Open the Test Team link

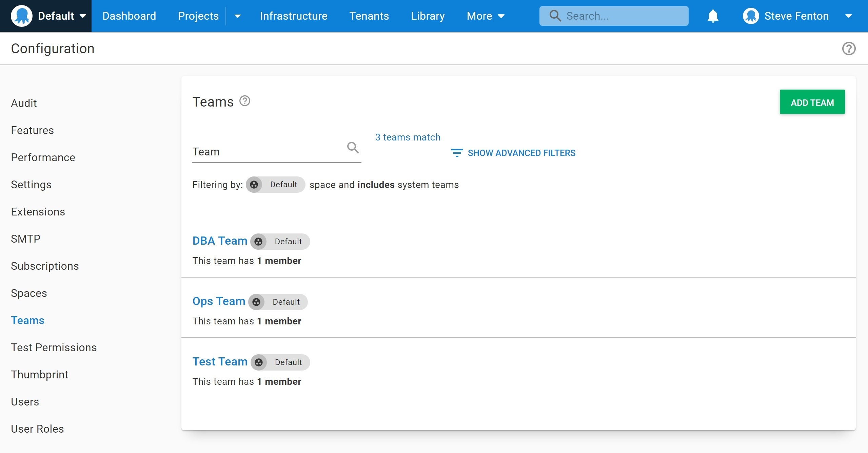(x=220, y=362)
